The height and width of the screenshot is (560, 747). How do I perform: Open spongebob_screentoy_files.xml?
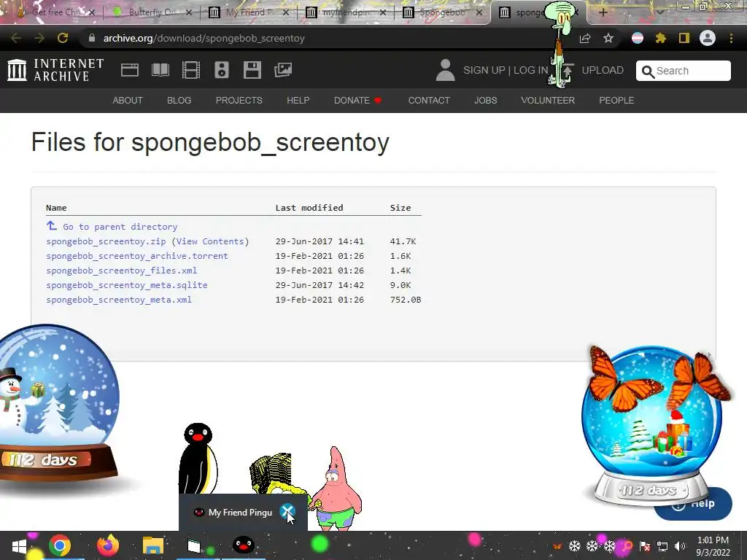[122, 271]
